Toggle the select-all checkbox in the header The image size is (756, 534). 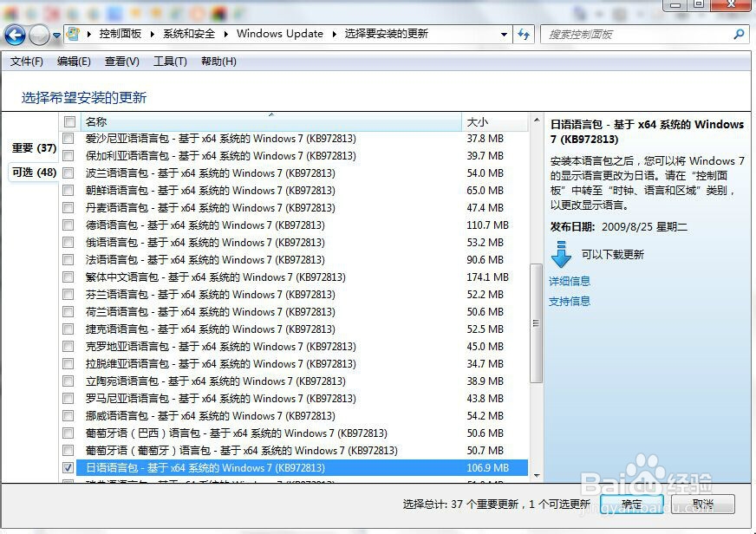[69, 122]
